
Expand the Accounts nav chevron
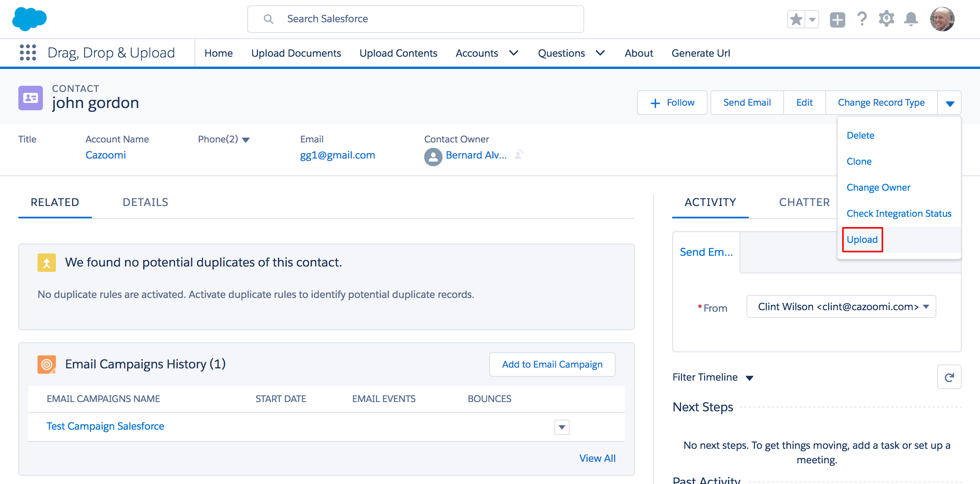tap(514, 53)
